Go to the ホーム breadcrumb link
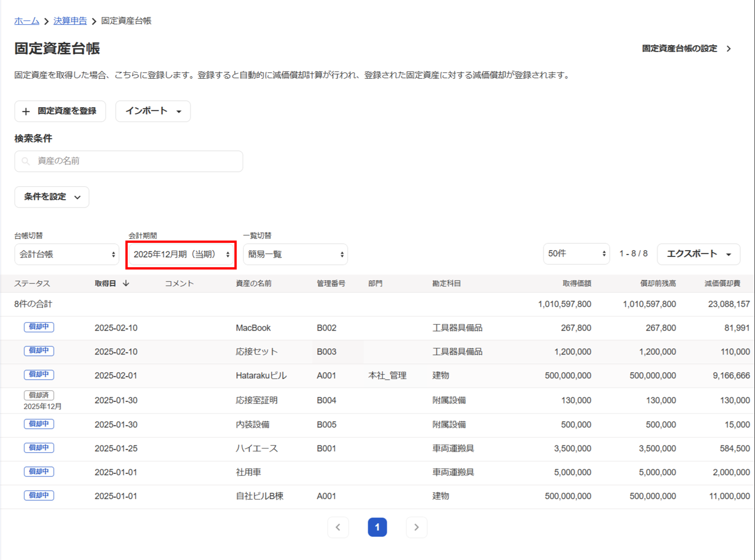Image resolution: width=755 pixels, height=560 pixels. [27, 21]
